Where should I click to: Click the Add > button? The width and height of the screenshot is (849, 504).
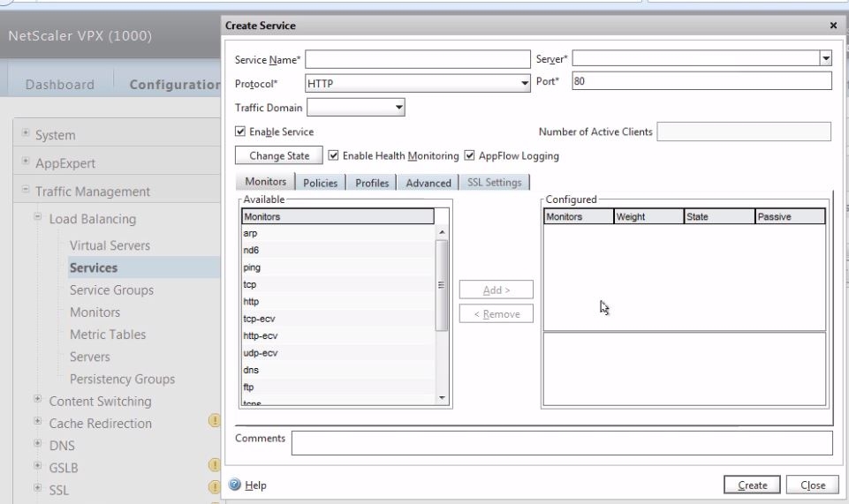click(496, 290)
